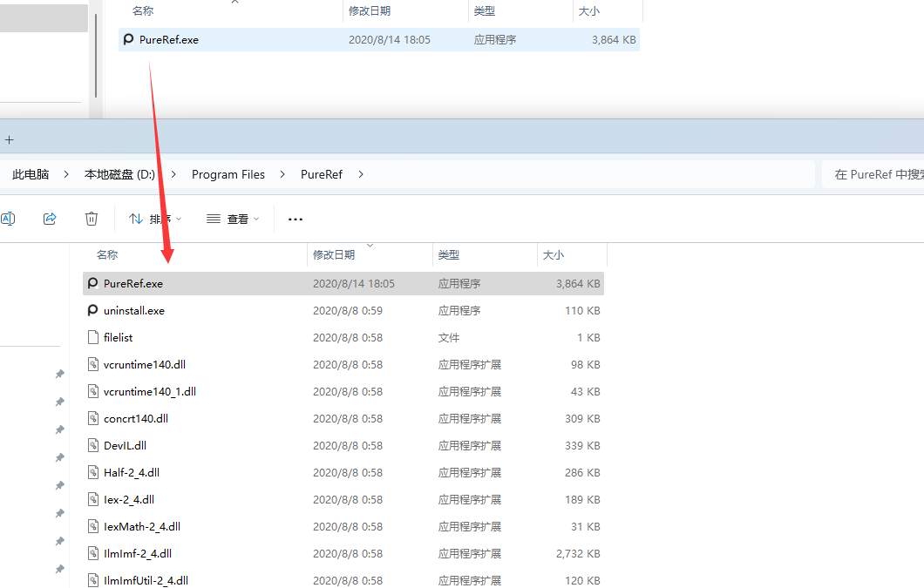
Task: Open the Sort dropdown
Action: click(x=155, y=220)
